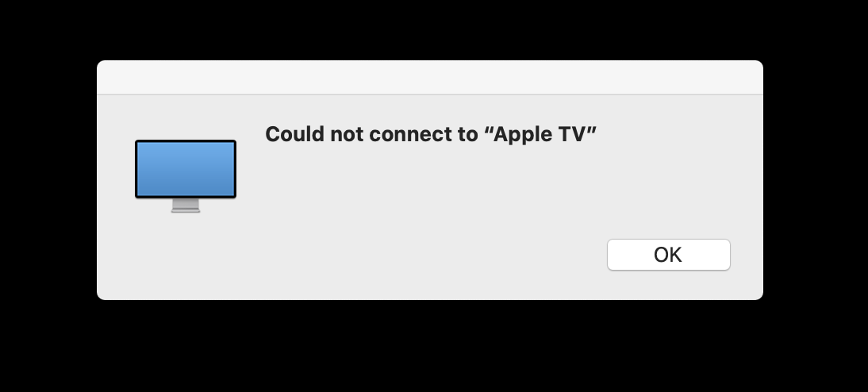Click the dialog's empty title bar
This screenshot has height=392, width=868.
[429, 78]
